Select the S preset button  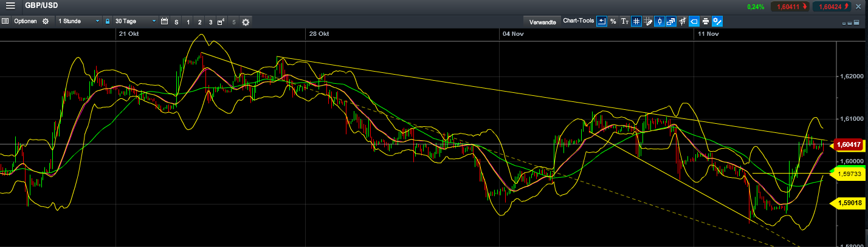click(177, 22)
